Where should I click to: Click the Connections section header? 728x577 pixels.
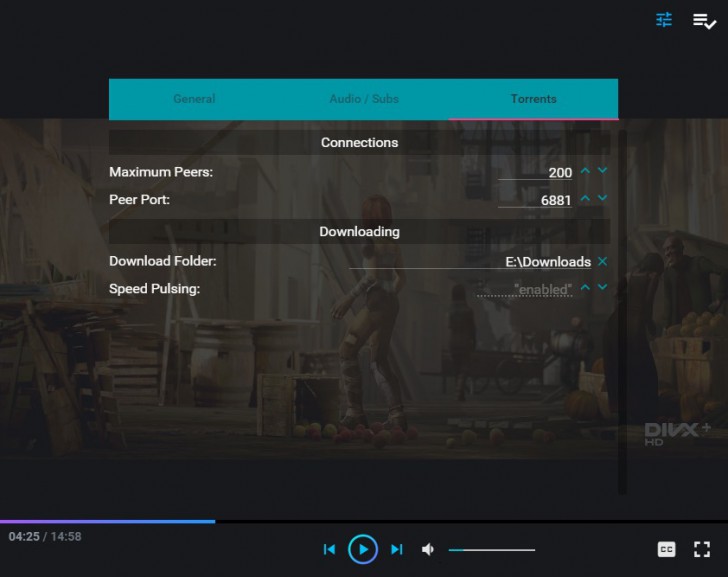pyautogui.click(x=359, y=143)
